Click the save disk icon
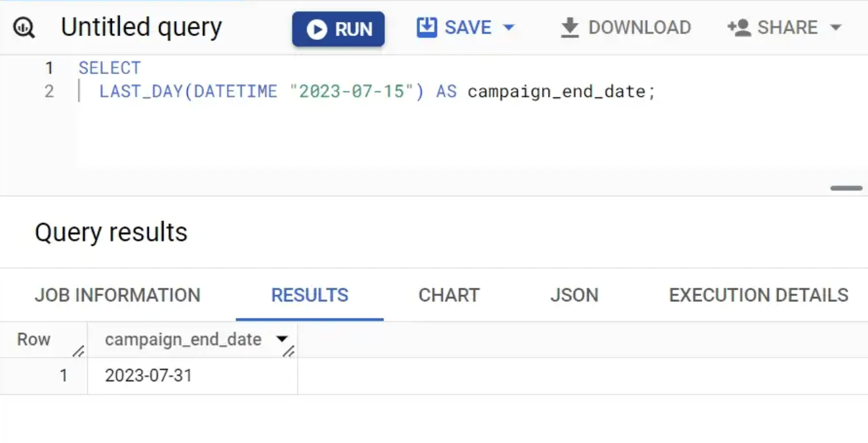 click(x=426, y=27)
